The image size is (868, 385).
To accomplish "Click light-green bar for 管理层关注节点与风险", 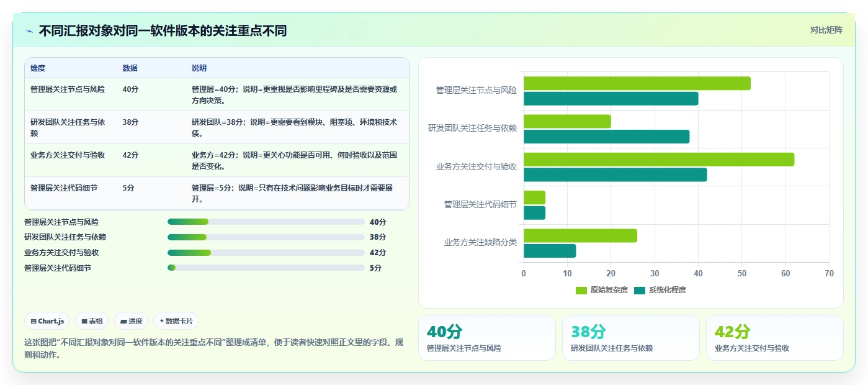I will [x=637, y=83].
